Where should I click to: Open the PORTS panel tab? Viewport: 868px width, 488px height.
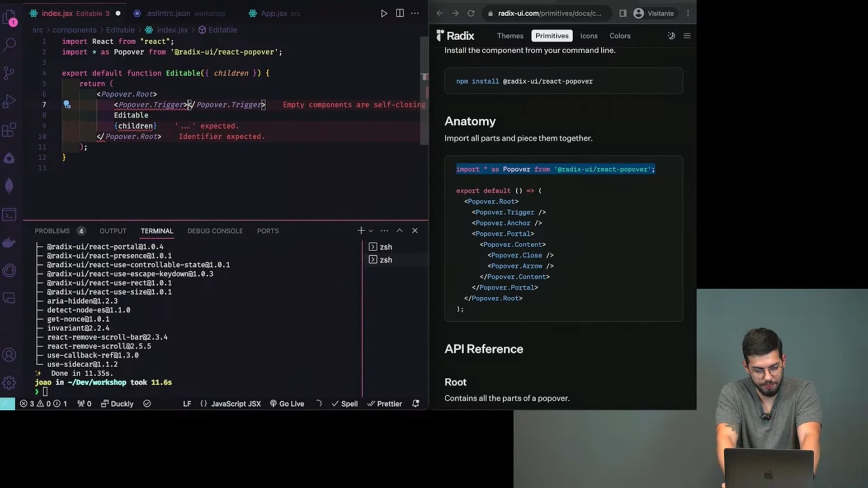coord(268,231)
